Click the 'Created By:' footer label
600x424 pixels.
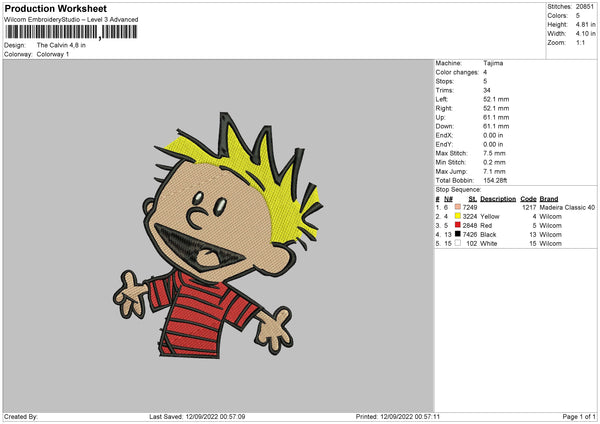pyautogui.click(x=21, y=417)
